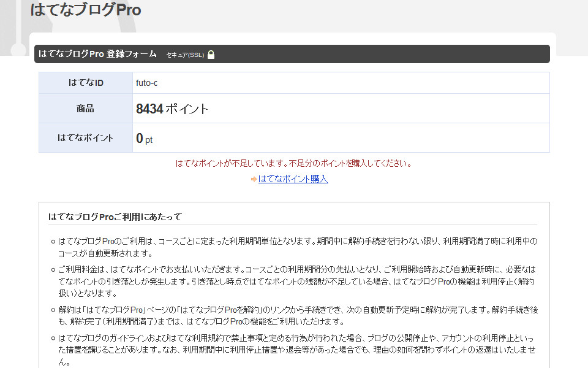Click the orange arrow beside はてなポイント購入
588x368 pixels.
(254, 179)
